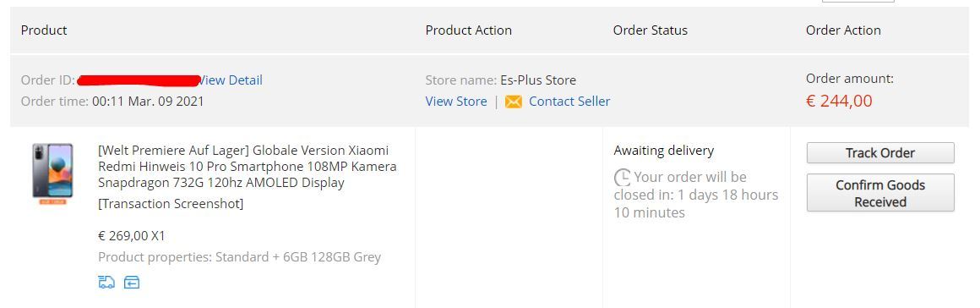Click the Product Action column header

click(469, 30)
